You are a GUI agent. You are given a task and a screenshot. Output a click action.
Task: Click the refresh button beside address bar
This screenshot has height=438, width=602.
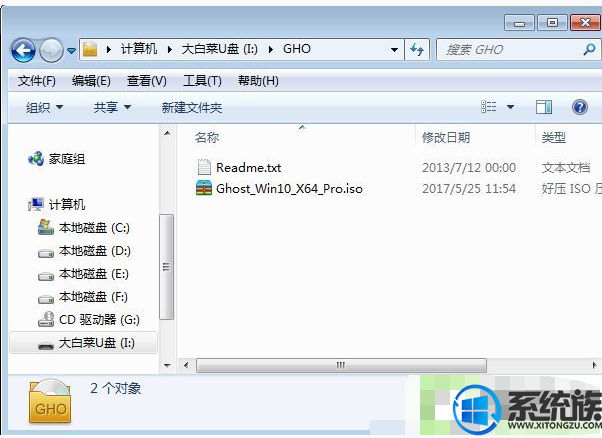click(417, 50)
